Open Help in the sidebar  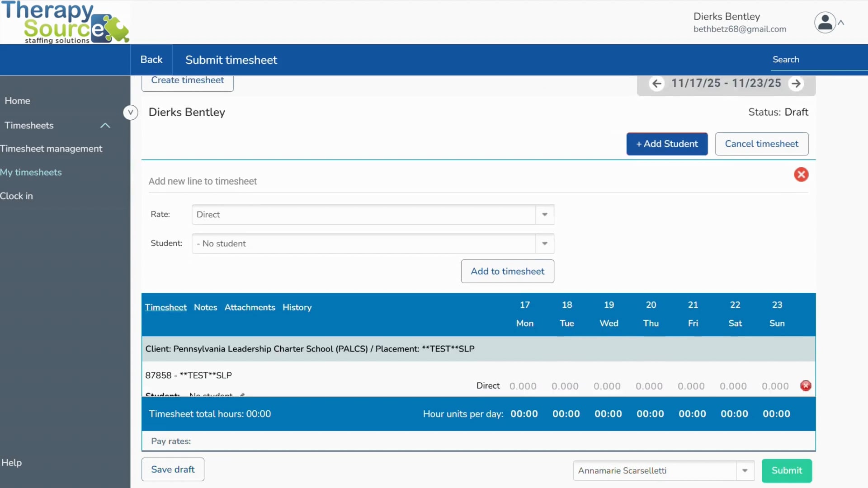click(11, 463)
